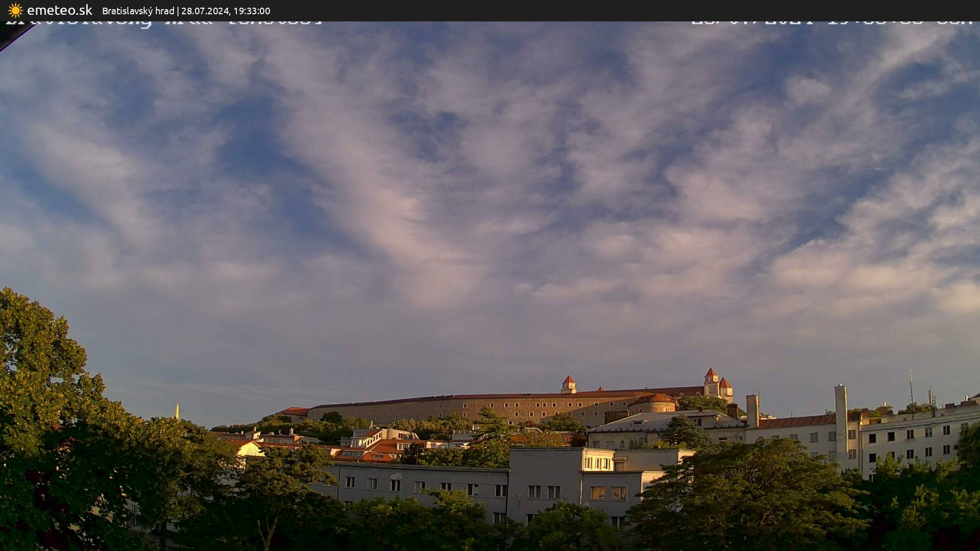Viewport: 980px width, 551px height.
Task: Click the webcam image of Bratislava Castle
Action: (490, 286)
